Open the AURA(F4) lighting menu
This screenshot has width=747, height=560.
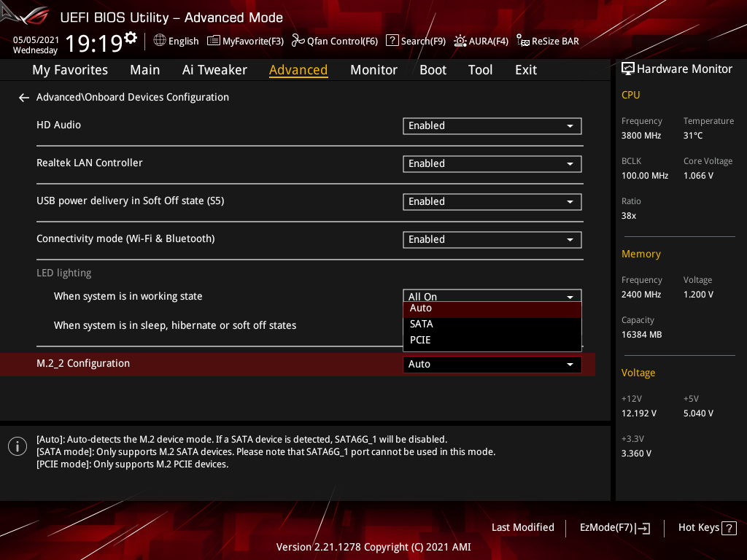coord(481,41)
